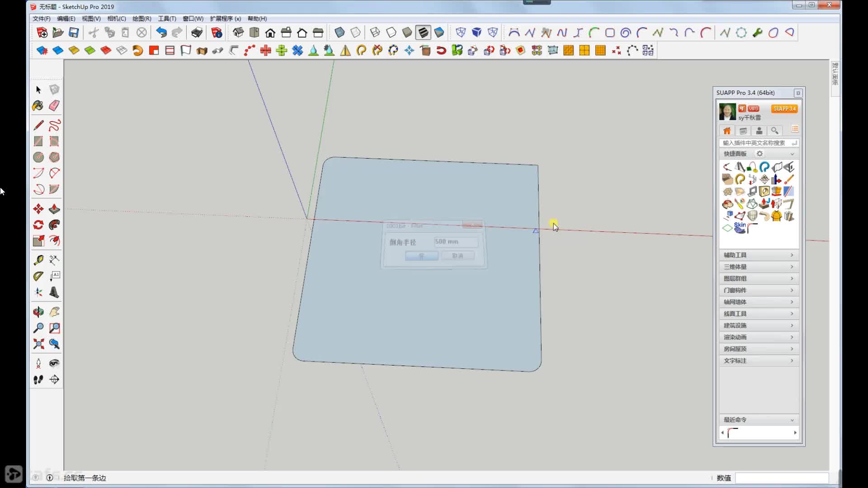Expand the 线面工具 category
Viewport: 868px width, 488px height.
click(759, 314)
